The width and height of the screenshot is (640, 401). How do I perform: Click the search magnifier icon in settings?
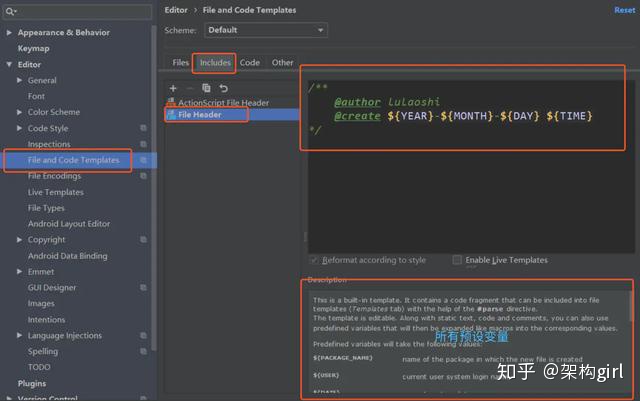[x=10, y=11]
